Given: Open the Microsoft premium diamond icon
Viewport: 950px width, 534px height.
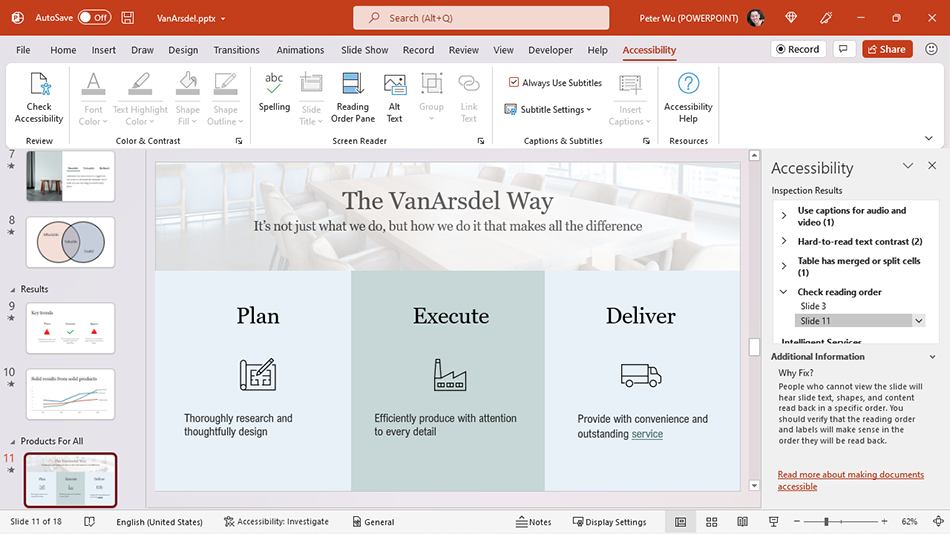Looking at the screenshot, I should [791, 18].
